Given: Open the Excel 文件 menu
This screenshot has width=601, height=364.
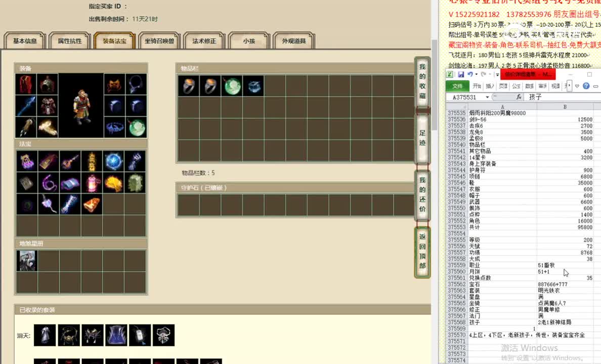Looking at the screenshot, I should [457, 86].
